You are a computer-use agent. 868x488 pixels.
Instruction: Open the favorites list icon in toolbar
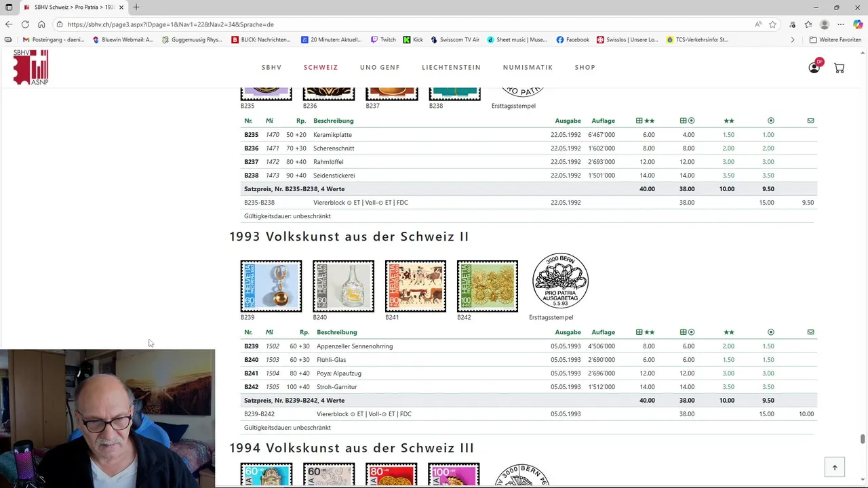click(x=808, y=24)
